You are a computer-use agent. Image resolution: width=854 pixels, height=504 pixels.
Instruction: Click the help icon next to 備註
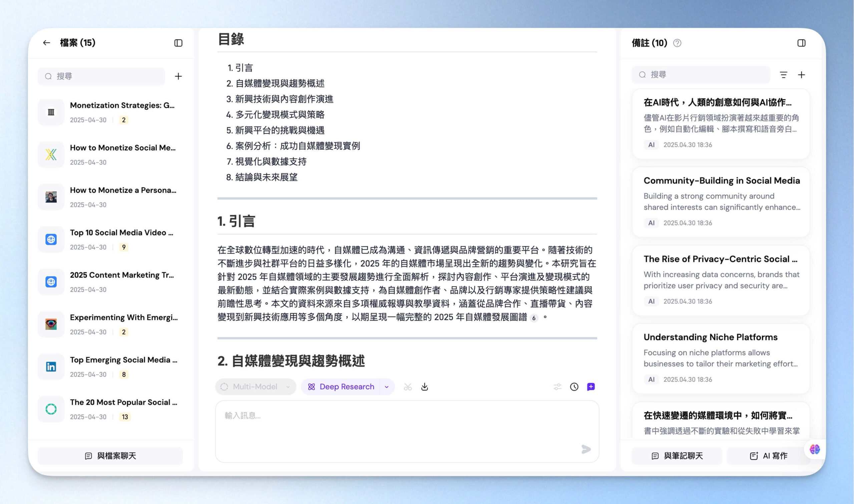click(x=677, y=43)
